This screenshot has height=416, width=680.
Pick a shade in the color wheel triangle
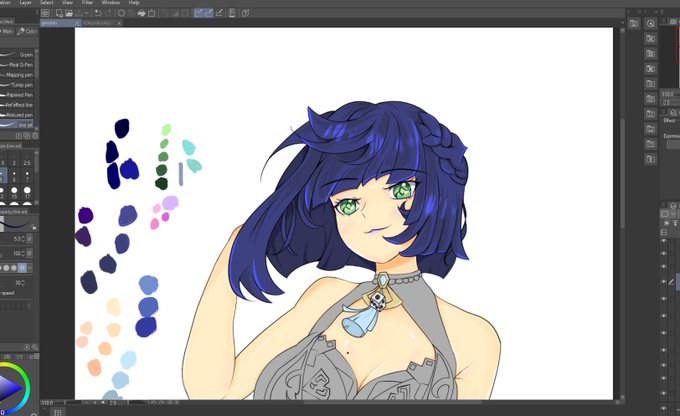pyautogui.click(x=10, y=388)
